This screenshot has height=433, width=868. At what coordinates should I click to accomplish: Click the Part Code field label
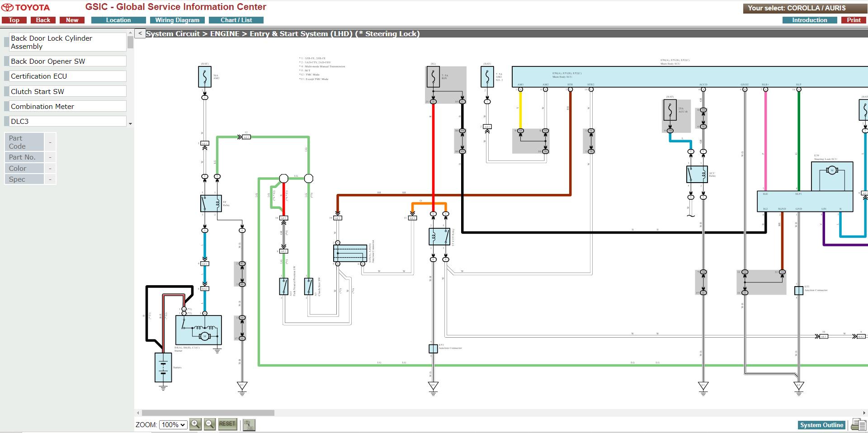click(24, 142)
